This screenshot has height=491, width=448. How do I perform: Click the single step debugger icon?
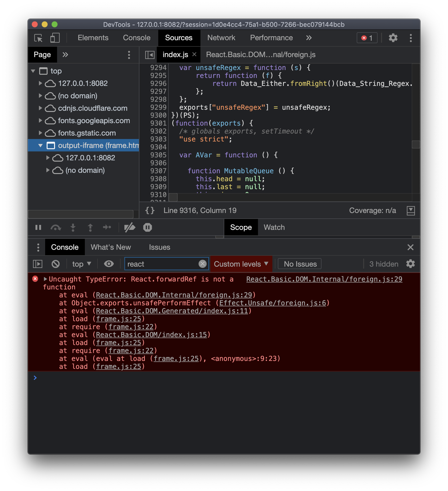[x=107, y=227]
